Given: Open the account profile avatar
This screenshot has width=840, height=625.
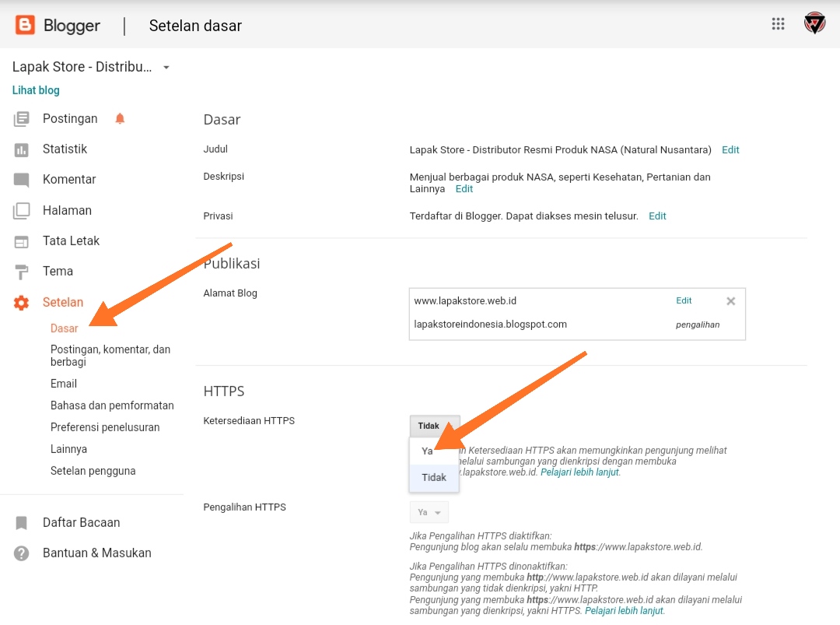Looking at the screenshot, I should (814, 23).
